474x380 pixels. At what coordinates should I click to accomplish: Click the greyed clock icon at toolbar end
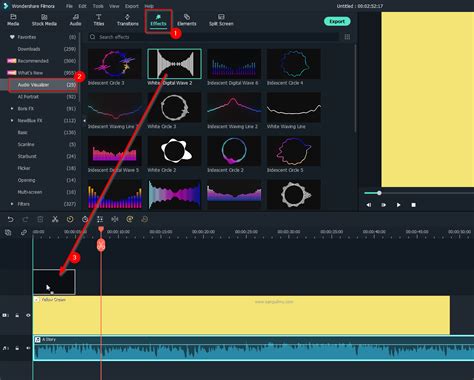click(x=145, y=219)
